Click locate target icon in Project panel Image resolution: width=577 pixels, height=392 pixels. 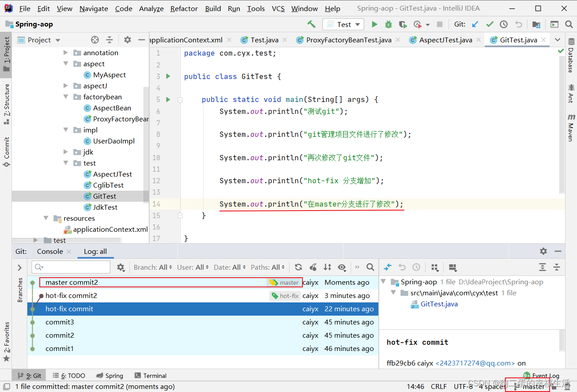95,40
